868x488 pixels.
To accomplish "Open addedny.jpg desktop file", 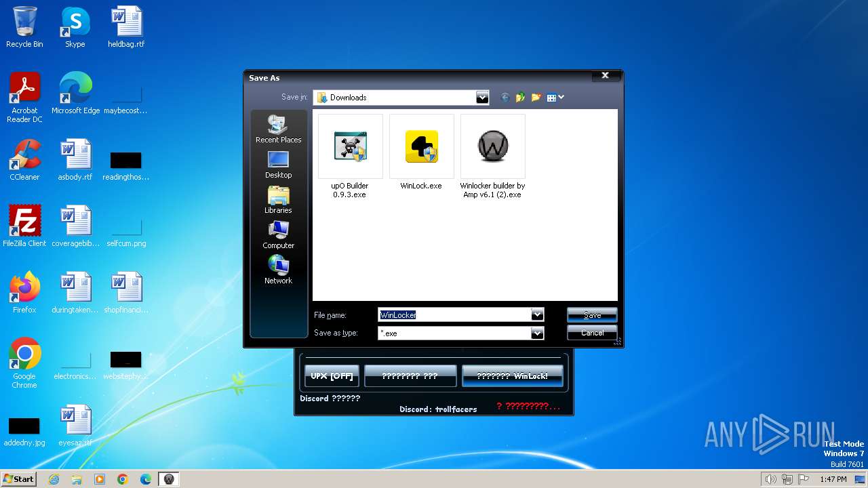I will tap(24, 432).
